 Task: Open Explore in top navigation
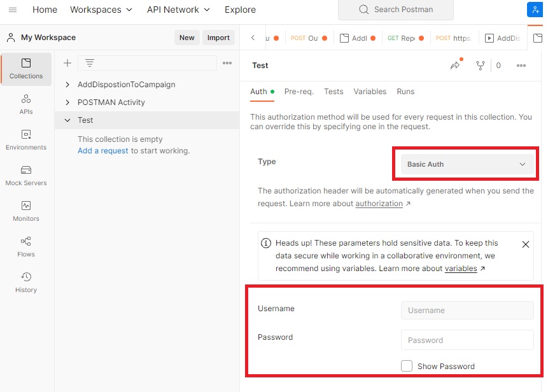point(240,10)
